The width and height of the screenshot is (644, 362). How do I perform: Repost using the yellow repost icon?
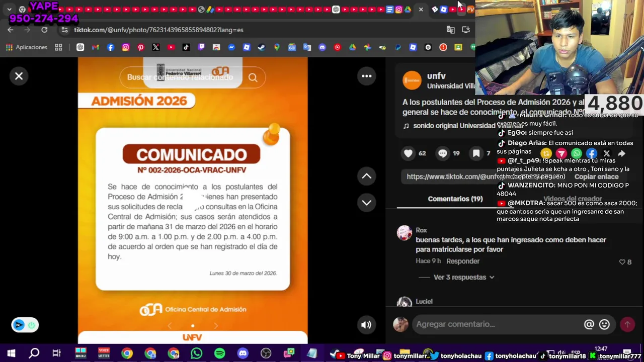click(x=546, y=154)
